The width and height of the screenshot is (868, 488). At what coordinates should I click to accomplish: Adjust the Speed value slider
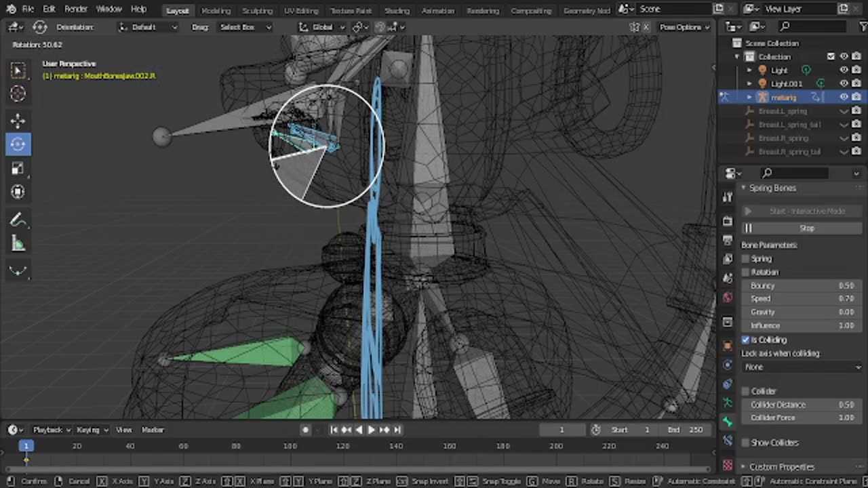[802, 299]
